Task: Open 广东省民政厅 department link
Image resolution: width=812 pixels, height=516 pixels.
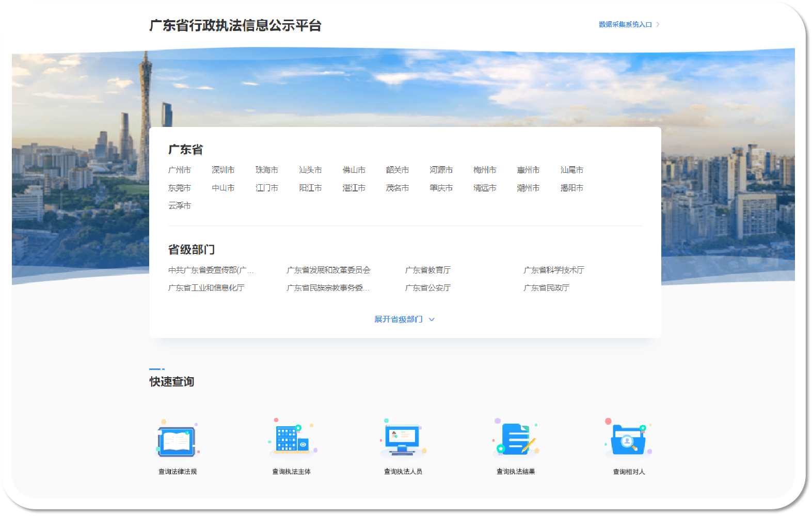Action: pyautogui.click(x=546, y=288)
